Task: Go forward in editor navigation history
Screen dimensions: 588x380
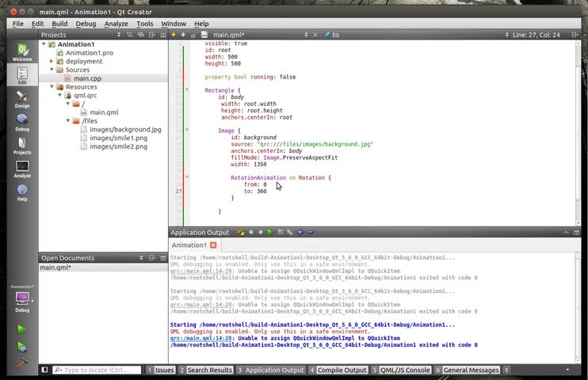Action: [x=183, y=35]
